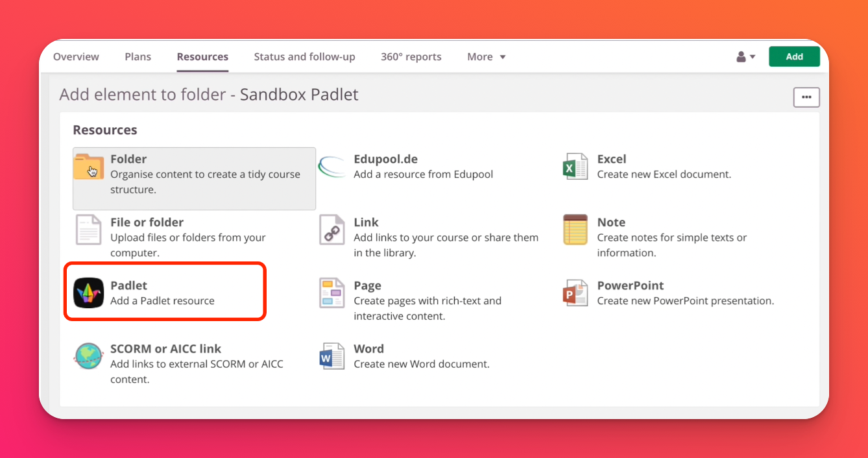The height and width of the screenshot is (458, 868).
Task: Open the three-dot options menu button
Action: click(806, 97)
